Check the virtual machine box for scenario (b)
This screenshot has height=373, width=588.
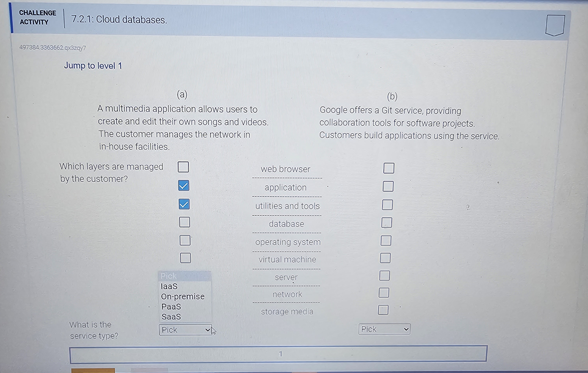[x=385, y=258]
